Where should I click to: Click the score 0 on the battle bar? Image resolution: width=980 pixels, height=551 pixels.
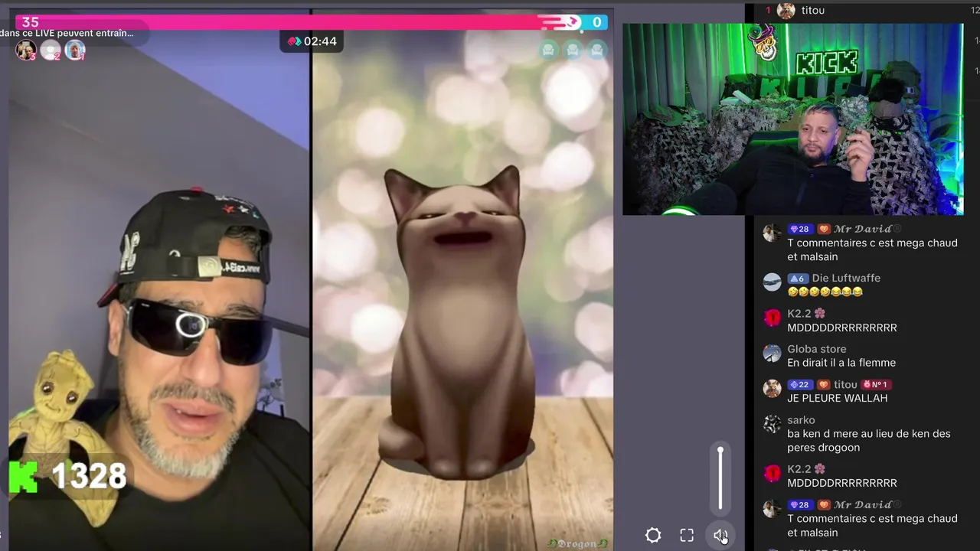coord(596,22)
